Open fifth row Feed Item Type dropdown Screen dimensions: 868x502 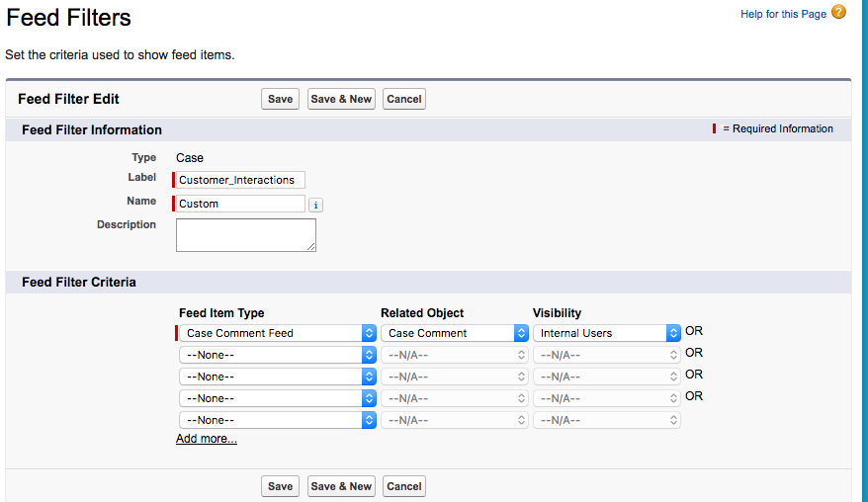pyautogui.click(x=277, y=420)
